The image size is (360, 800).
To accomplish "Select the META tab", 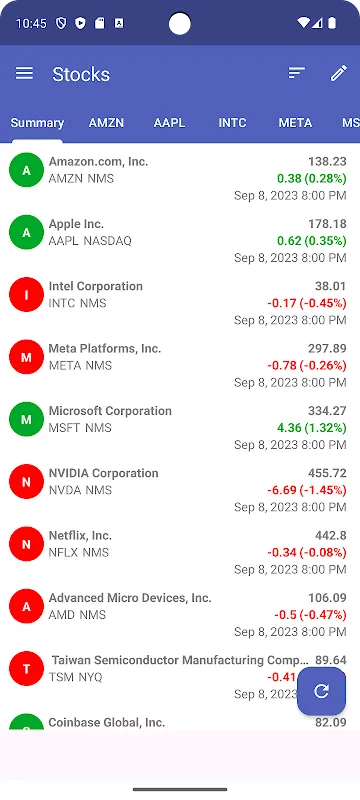I will coord(295,123).
